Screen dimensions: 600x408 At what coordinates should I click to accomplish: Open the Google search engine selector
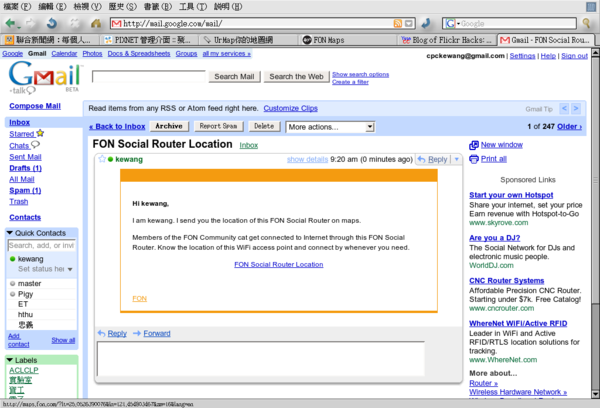452,24
